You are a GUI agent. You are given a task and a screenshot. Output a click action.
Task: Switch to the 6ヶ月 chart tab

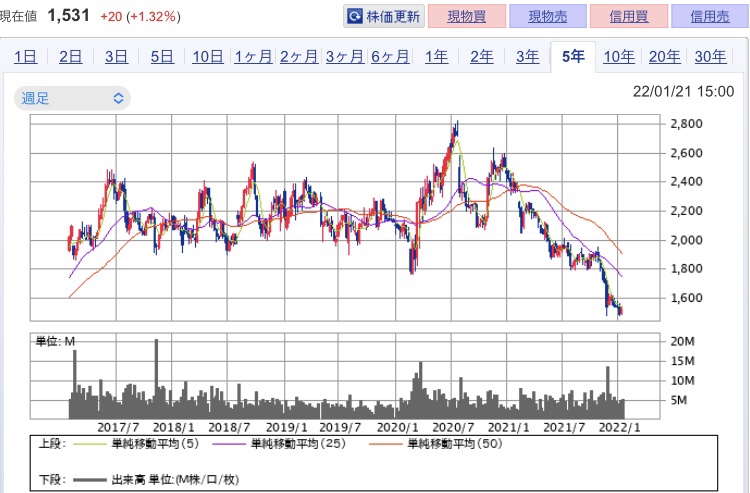coord(390,57)
